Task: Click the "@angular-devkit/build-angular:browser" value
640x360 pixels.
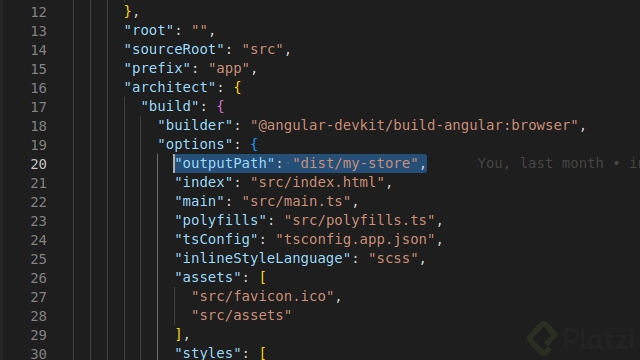Action: pyautogui.click(x=415, y=125)
